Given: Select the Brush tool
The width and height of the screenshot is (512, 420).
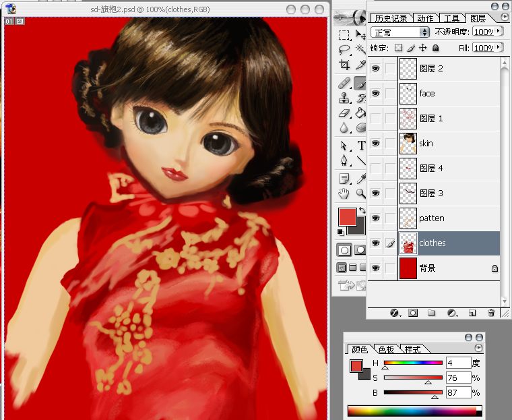Looking at the screenshot, I should pos(360,83).
